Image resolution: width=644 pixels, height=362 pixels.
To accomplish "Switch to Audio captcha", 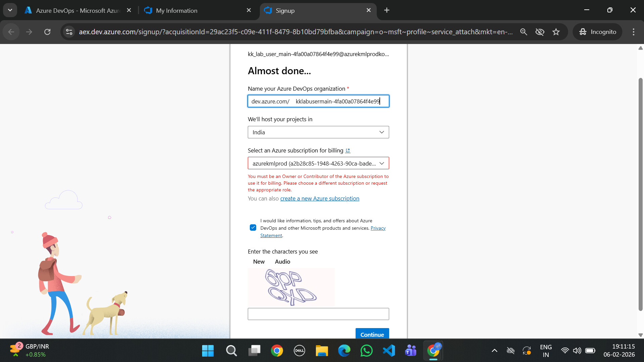I will pyautogui.click(x=282, y=262).
